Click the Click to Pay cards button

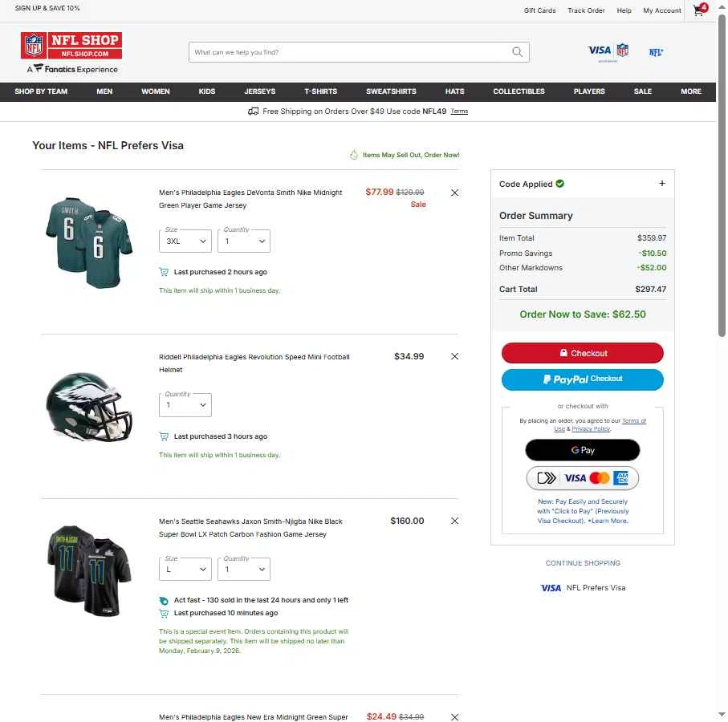click(582, 478)
